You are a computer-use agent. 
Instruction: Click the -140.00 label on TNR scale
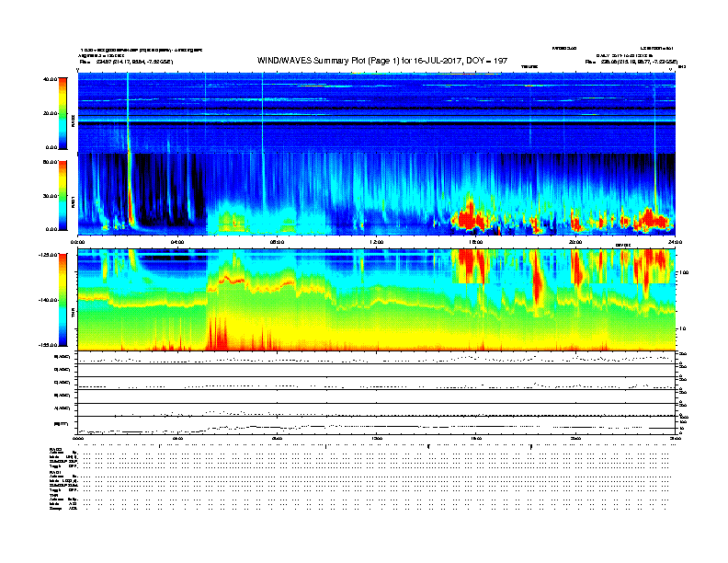49,300
